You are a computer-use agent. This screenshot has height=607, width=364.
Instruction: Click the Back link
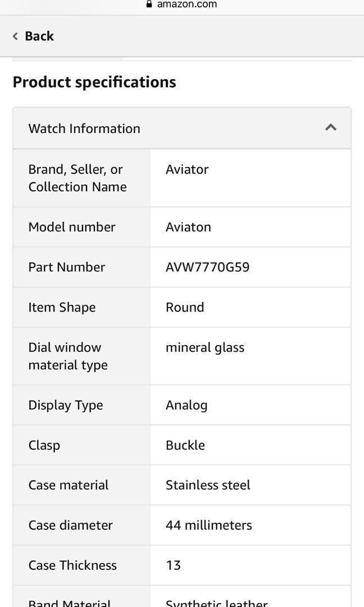(39, 35)
